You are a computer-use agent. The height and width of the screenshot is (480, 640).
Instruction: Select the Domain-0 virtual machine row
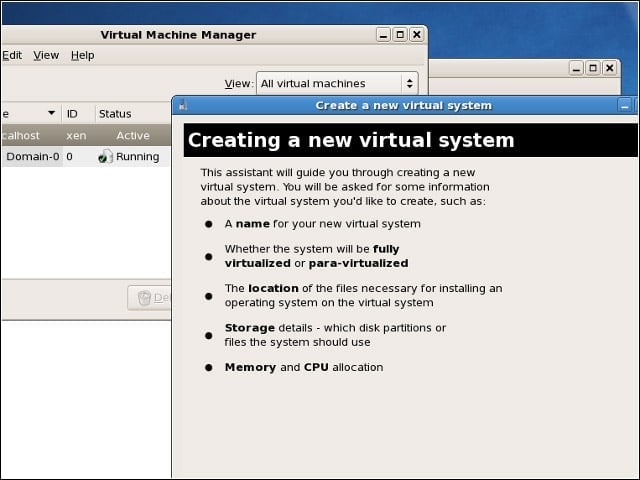click(x=86, y=157)
